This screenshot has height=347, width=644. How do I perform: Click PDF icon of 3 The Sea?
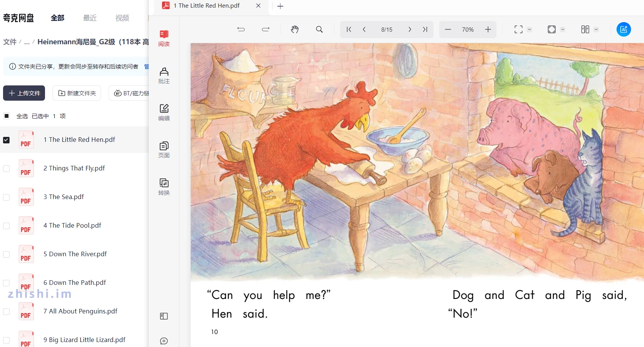(26, 197)
